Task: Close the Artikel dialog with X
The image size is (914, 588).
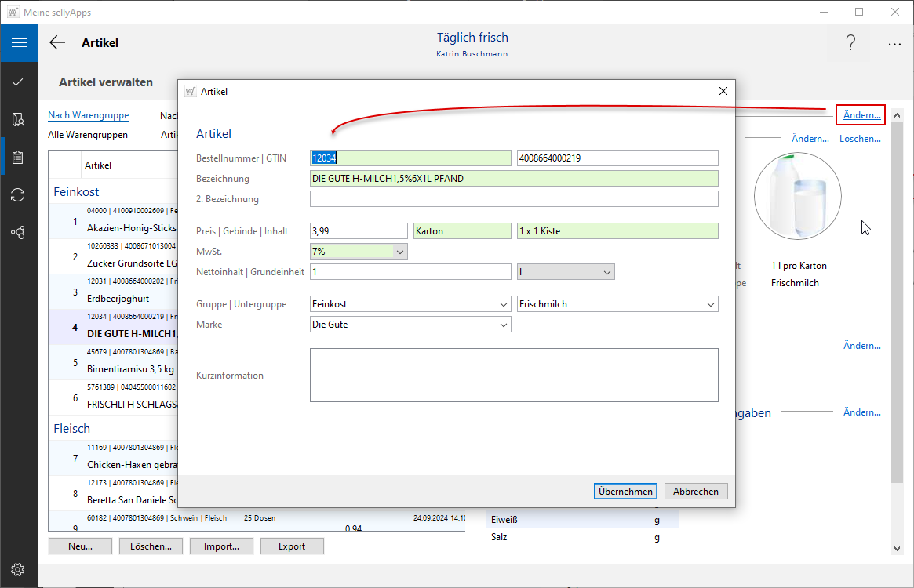Action: [723, 92]
